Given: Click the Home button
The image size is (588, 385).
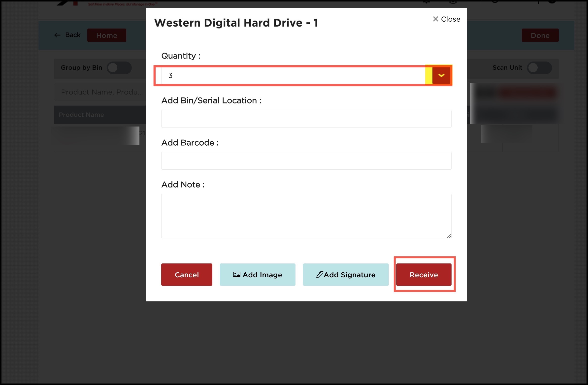Looking at the screenshot, I should [x=107, y=35].
